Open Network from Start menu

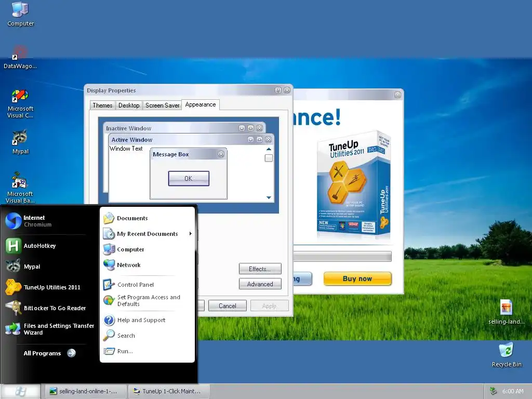click(x=147, y=265)
